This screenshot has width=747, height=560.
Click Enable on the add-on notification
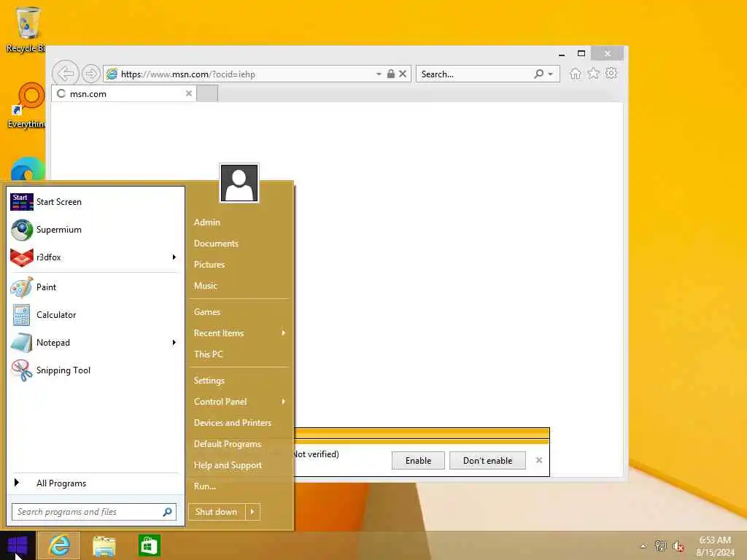coord(418,461)
